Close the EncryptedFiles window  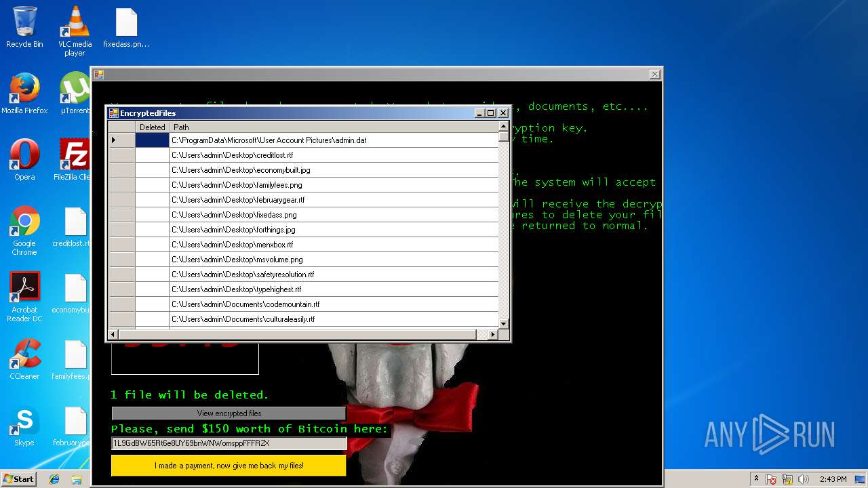[503, 113]
